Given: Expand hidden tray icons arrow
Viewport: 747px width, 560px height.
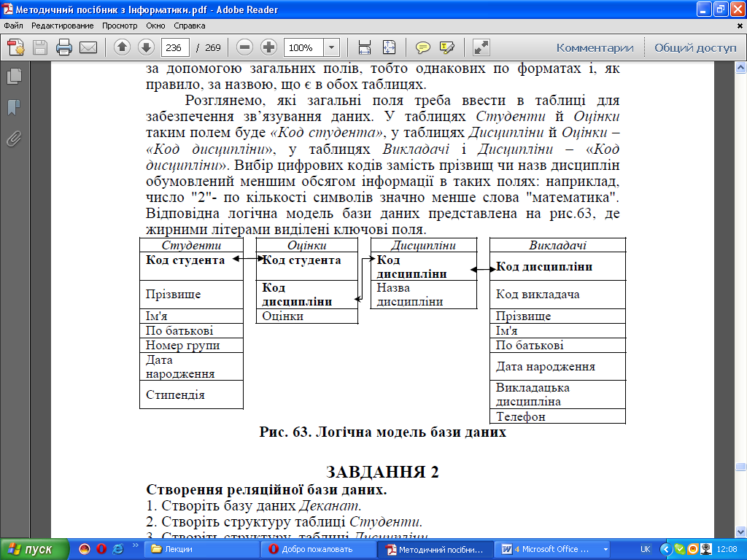Looking at the screenshot, I should pyautogui.click(x=666, y=549).
